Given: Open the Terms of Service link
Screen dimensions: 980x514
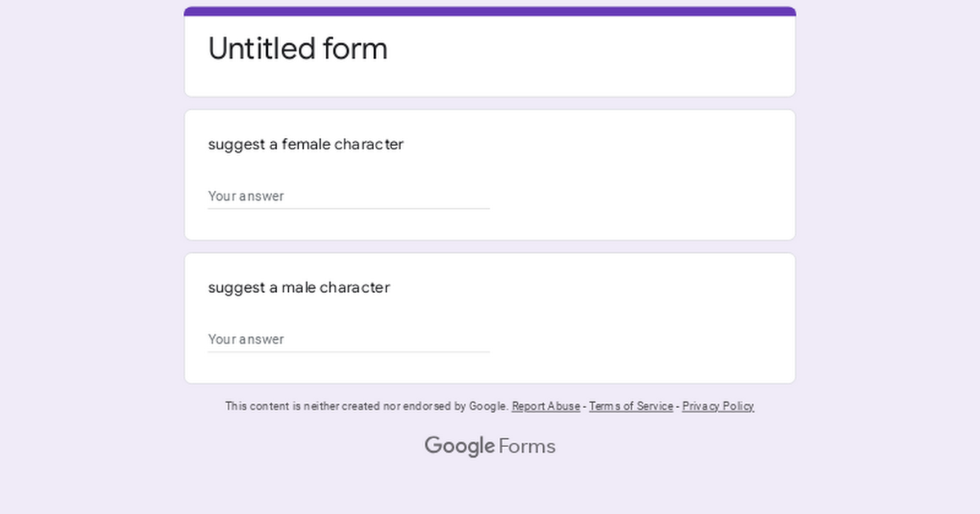Looking at the screenshot, I should coord(631,406).
